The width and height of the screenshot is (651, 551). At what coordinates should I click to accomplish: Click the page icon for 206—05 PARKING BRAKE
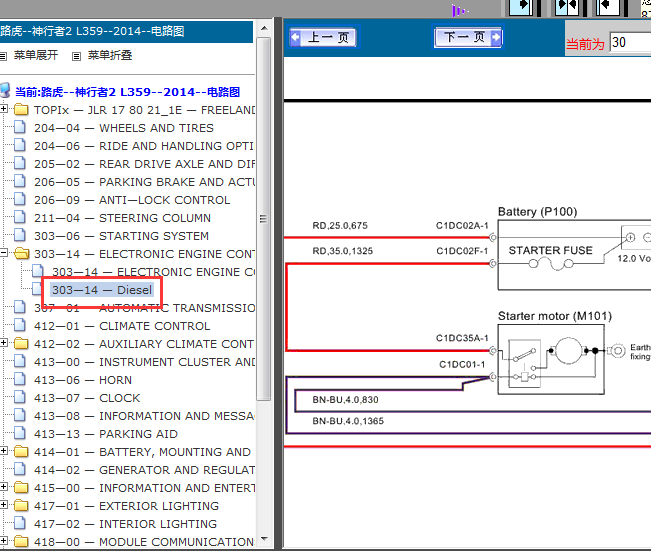pos(20,181)
